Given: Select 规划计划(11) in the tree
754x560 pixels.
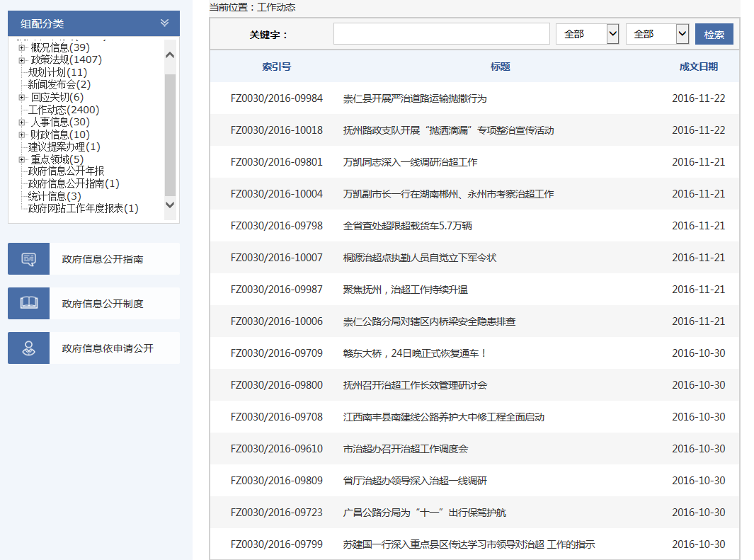Looking at the screenshot, I should [x=58, y=73].
